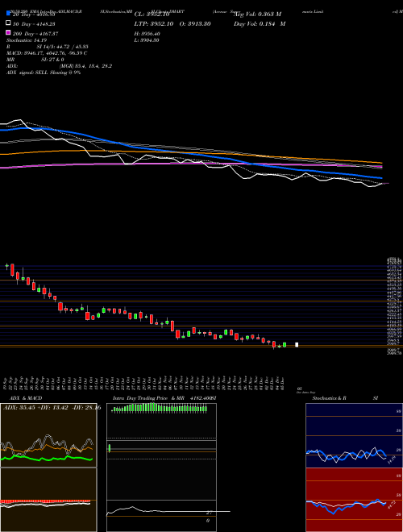
Task: Click the 'Day Vol: 0.184 M' figure
Action: click(260, 24)
